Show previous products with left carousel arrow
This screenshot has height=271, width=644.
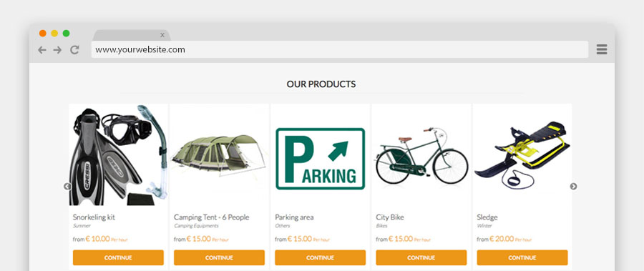[x=67, y=187]
